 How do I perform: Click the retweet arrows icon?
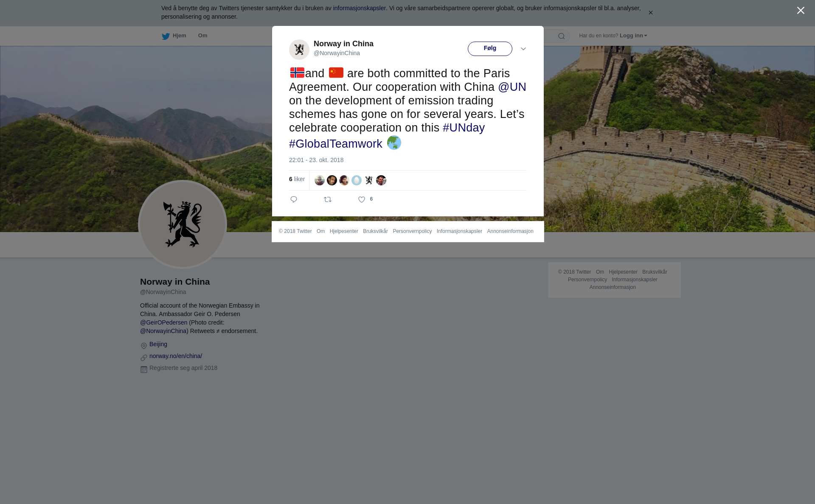[x=328, y=199]
